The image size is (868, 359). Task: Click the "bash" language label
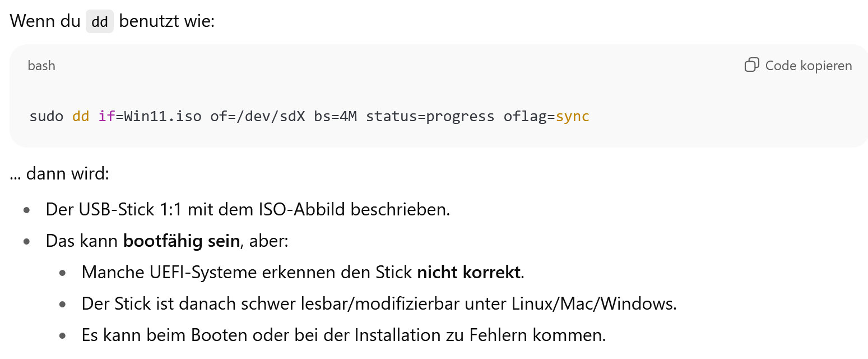pos(41,66)
